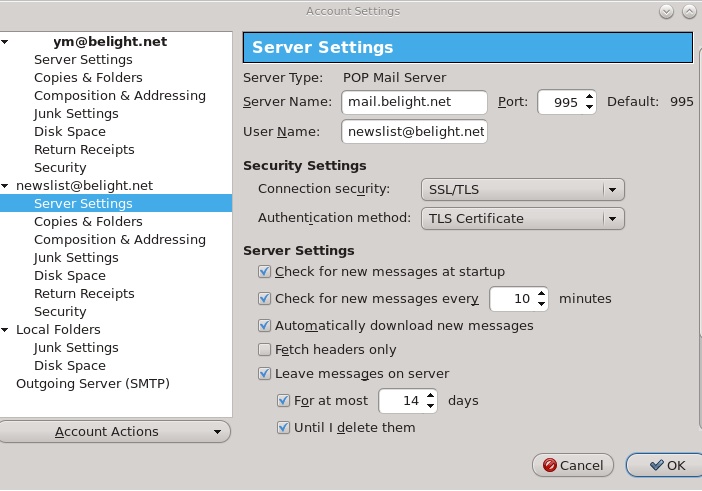Viewport: 702px width, 491px height.
Task: Uncheck the Until I delete them option
Action: click(284, 428)
